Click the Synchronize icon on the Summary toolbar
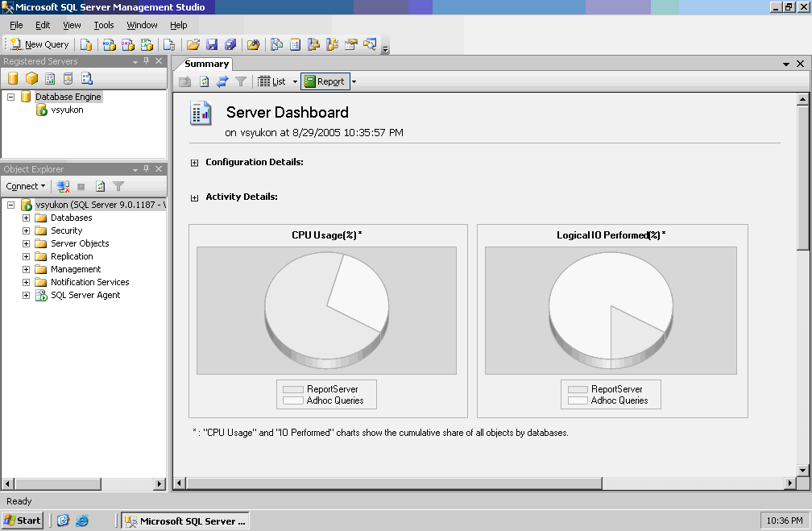This screenshot has height=531, width=812. point(222,81)
